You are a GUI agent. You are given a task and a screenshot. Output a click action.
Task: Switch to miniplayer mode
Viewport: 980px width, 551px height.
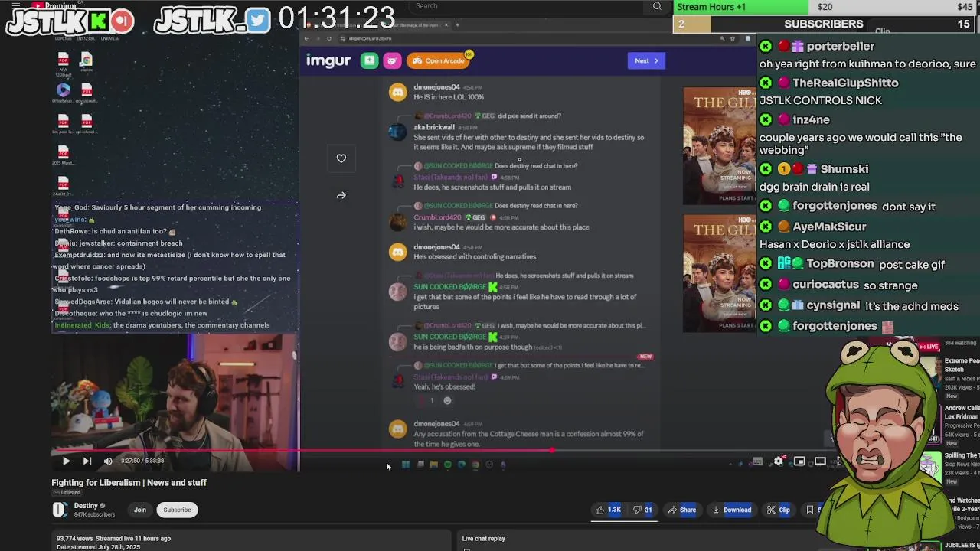point(799,461)
